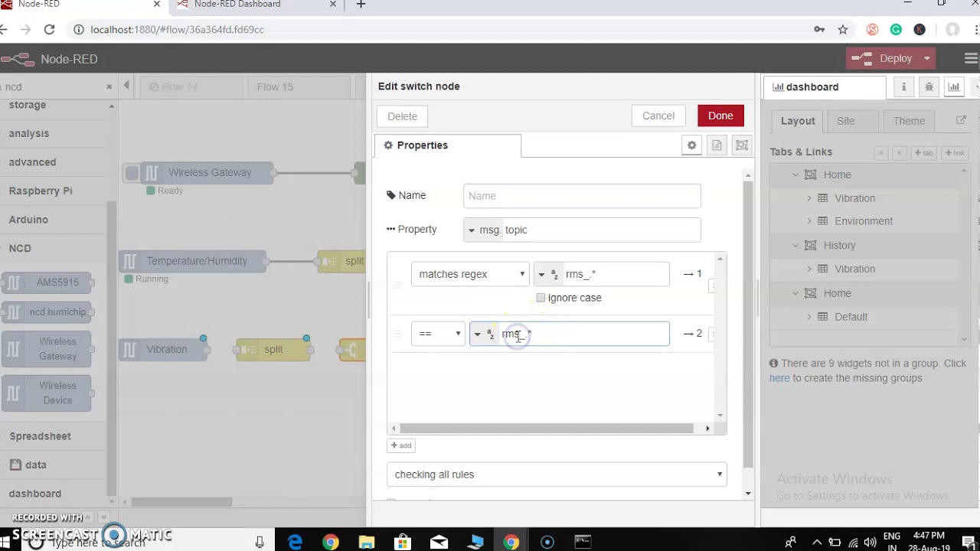Click the Node-RED hamburger menu icon
This screenshot has height=551, width=980.
point(970,59)
